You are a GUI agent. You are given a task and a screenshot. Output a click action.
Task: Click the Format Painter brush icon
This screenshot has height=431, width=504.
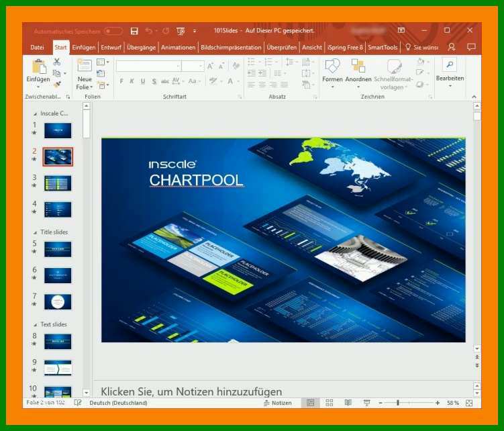pos(57,85)
